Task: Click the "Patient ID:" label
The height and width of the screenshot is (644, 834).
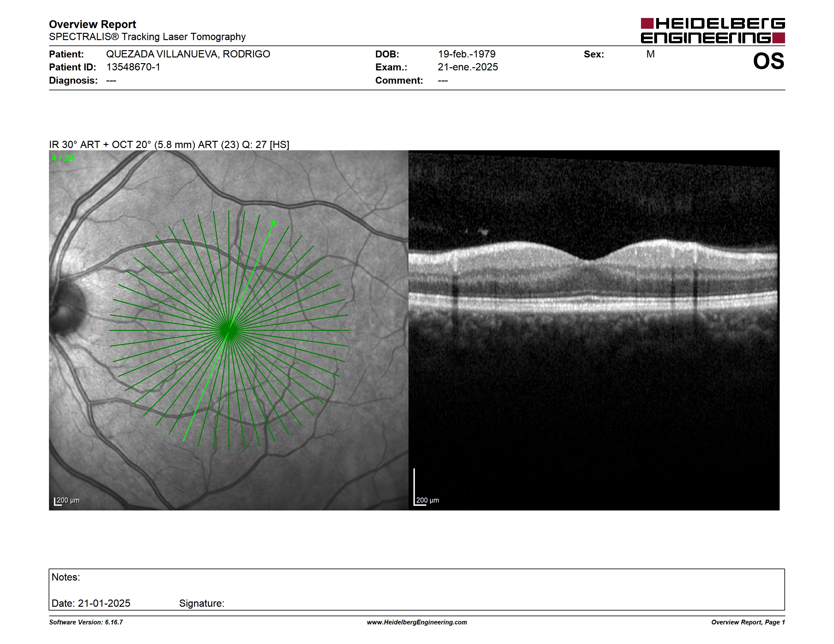Action: click(72, 67)
